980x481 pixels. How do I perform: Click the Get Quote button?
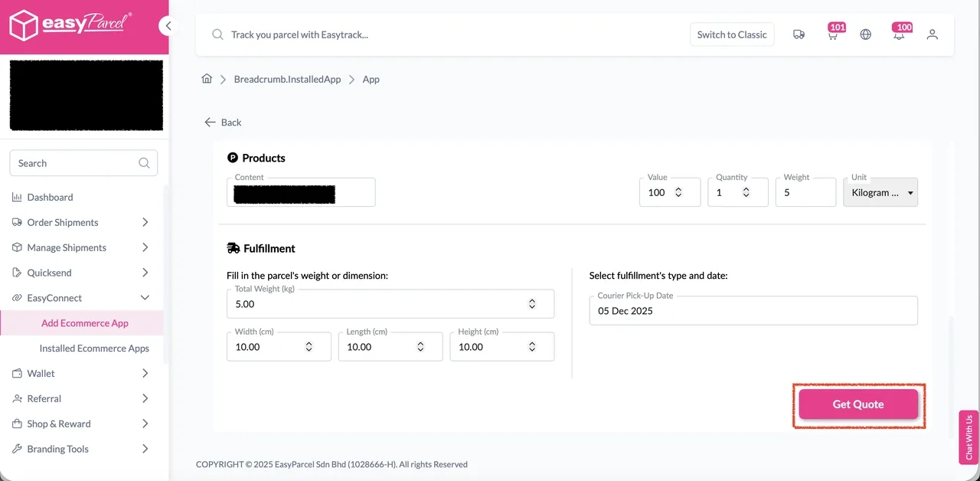click(x=857, y=404)
